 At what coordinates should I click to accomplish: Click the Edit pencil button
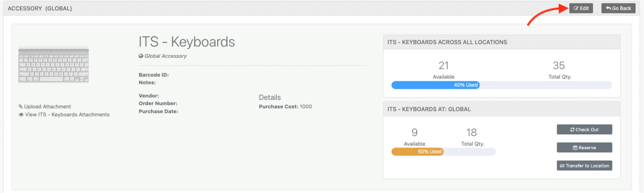coord(581,8)
